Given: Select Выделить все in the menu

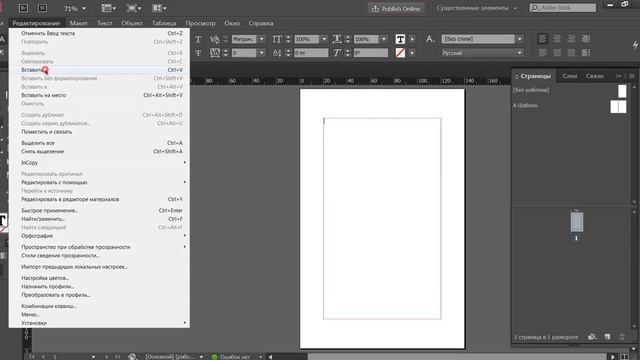Looking at the screenshot, I should coord(99,143).
